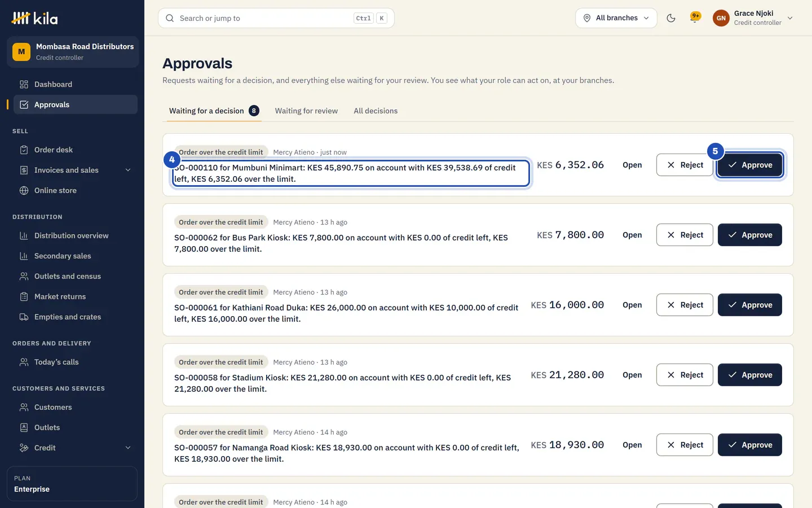Image resolution: width=812 pixels, height=508 pixels.
Task: Switch to the Waiting for review tab
Action: pos(306,111)
